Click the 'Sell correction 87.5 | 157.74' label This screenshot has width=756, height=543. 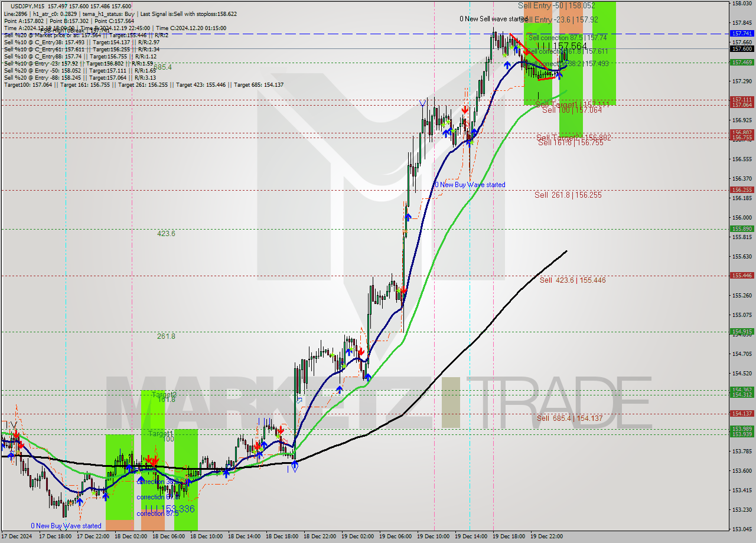tap(568, 37)
